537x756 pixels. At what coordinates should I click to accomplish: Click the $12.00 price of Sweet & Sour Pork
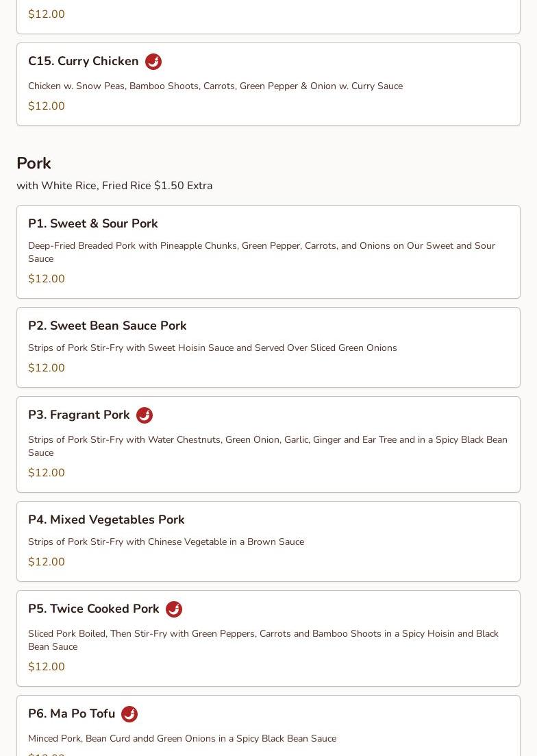[47, 279]
